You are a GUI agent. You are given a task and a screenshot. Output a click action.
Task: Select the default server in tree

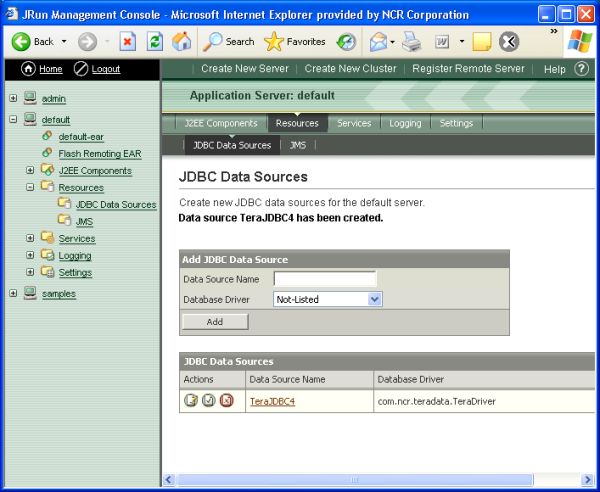click(56, 120)
